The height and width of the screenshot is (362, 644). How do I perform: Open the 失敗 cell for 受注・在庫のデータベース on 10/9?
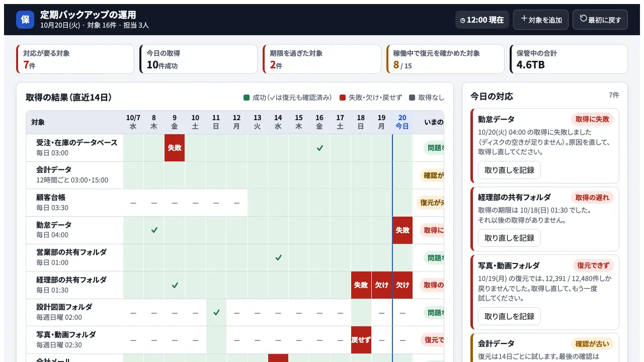coord(175,148)
